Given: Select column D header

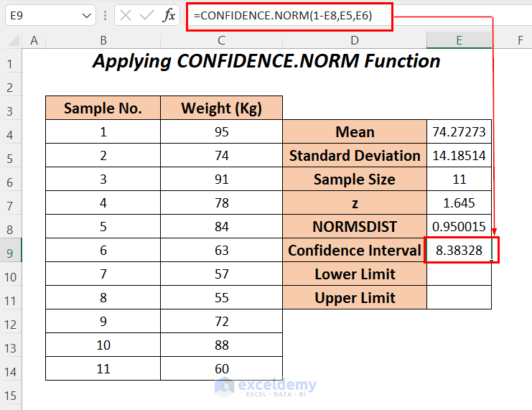Looking at the screenshot, I should tap(355, 40).
